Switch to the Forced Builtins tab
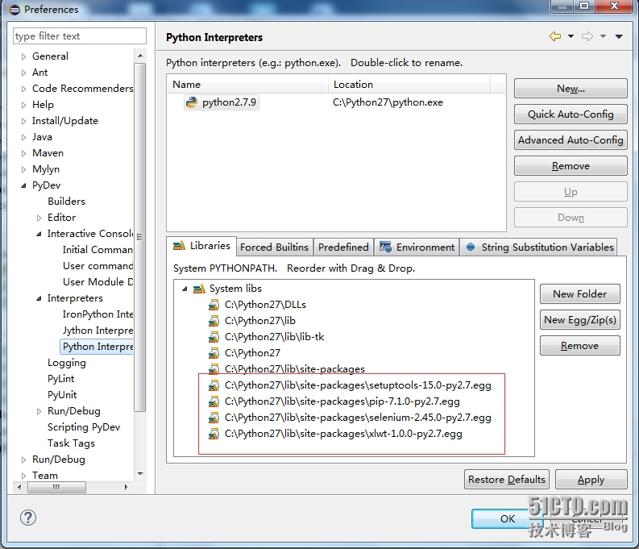This screenshot has height=549, width=639. pyautogui.click(x=274, y=247)
